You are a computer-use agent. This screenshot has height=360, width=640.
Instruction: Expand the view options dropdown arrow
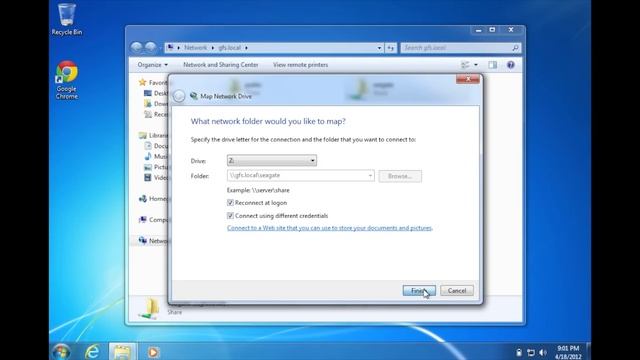pos(476,65)
